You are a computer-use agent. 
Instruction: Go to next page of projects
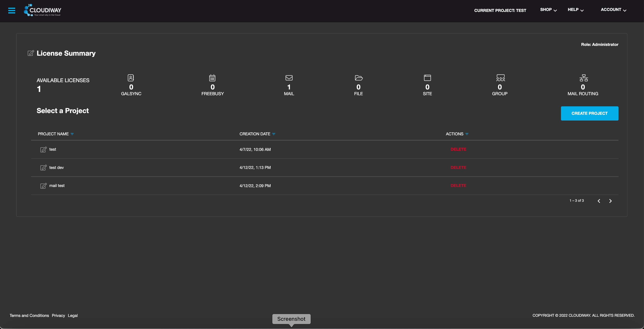tap(610, 201)
